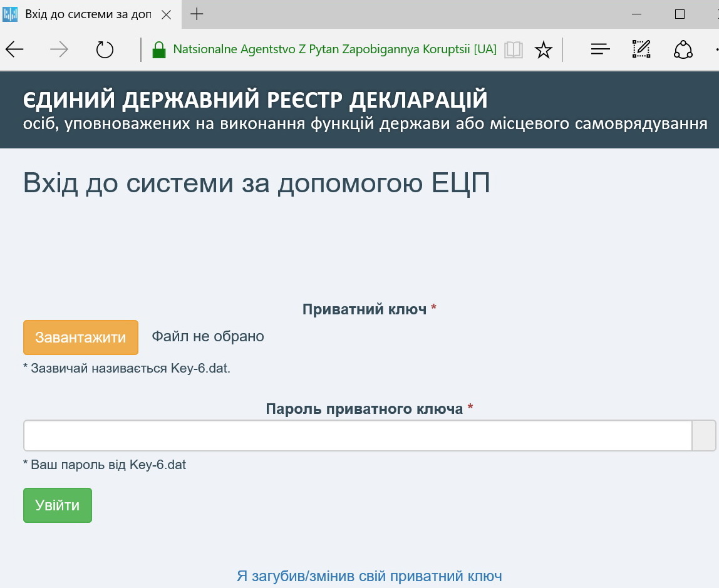Toggle button at right of password field
Image resolution: width=719 pixels, height=588 pixels.
(x=703, y=436)
